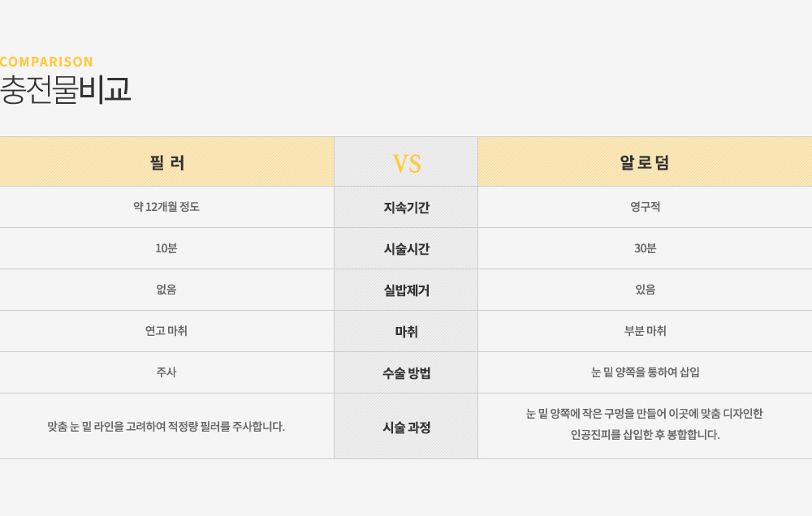Select the 수술 방법 row label
The width and height of the screenshot is (812, 516).
pyautogui.click(x=406, y=373)
